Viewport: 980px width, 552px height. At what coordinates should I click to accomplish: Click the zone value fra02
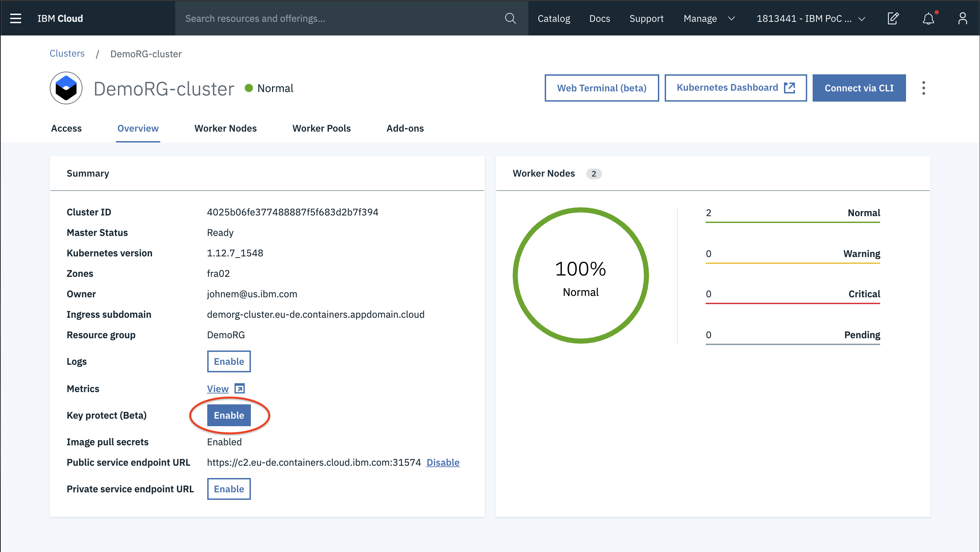[218, 273]
